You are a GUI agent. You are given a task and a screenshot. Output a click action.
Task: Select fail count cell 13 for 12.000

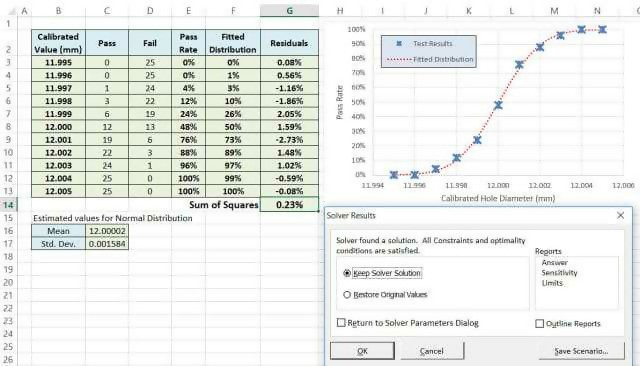tap(150, 127)
